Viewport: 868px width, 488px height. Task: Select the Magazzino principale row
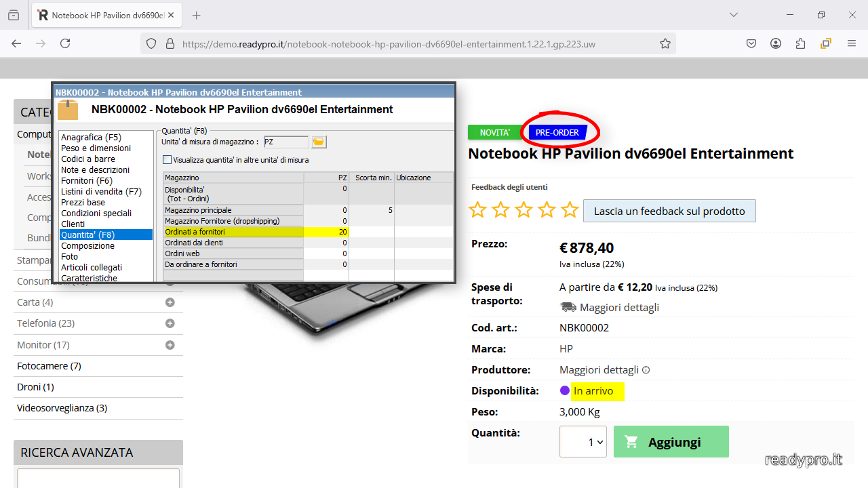pyautogui.click(x=309, y=210)
